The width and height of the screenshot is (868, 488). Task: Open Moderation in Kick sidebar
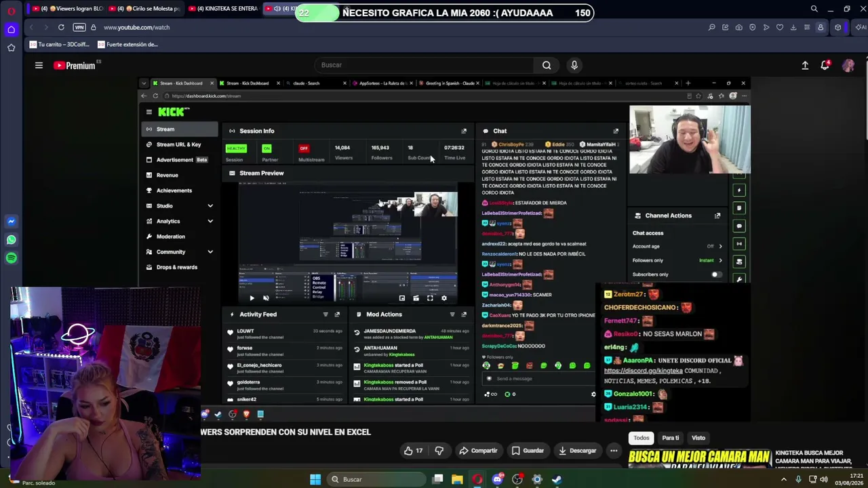[x=180, y=237]
